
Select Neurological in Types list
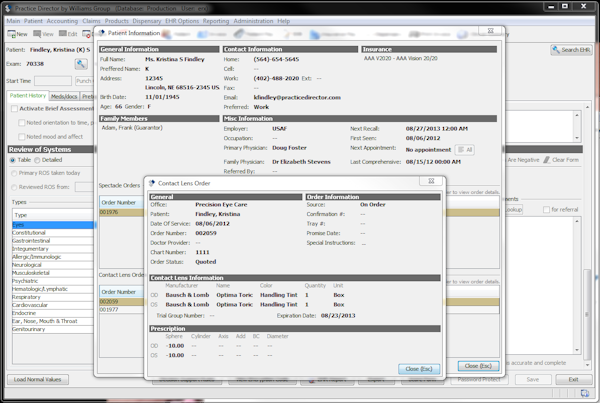click(x=53, y=265)
